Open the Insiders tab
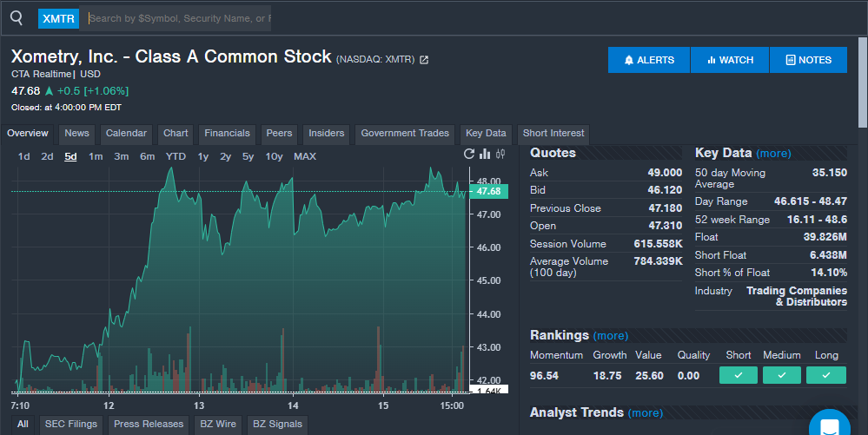Viewport: 868px width, 435px height. tap(326, 134)
